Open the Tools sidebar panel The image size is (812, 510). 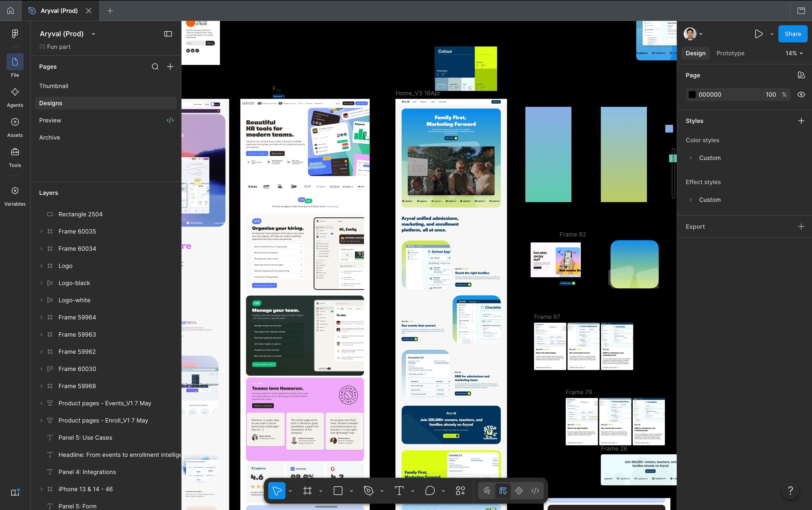tap(15, 157)
